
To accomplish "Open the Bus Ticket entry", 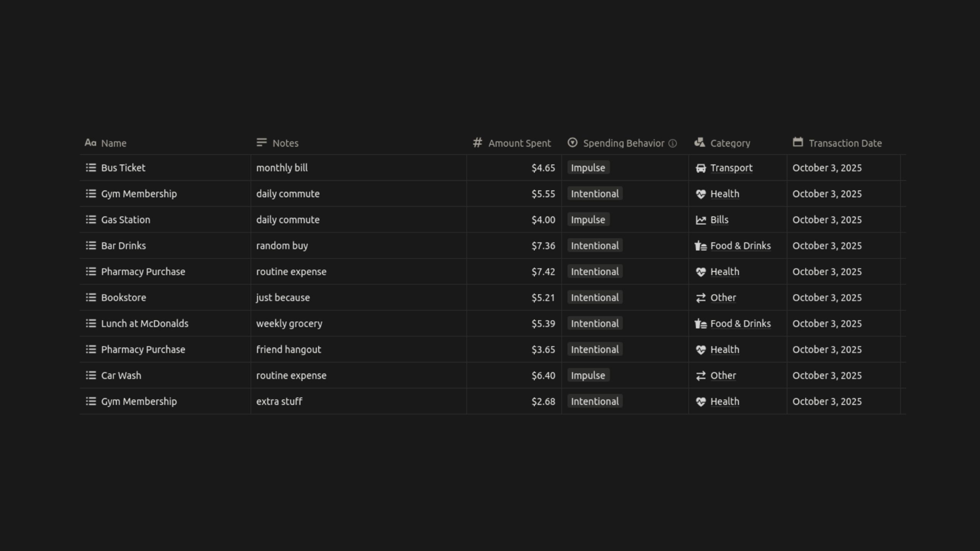I will [123, 168].
